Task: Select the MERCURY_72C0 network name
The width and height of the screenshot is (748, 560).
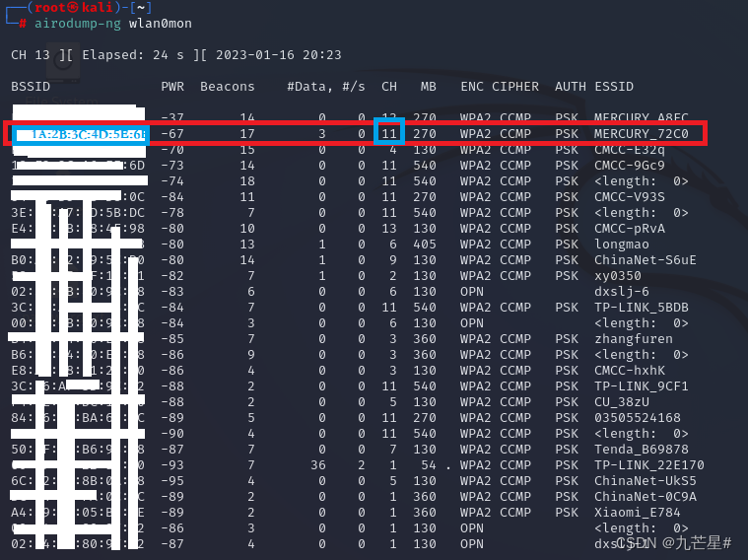Action: point(642,134)
